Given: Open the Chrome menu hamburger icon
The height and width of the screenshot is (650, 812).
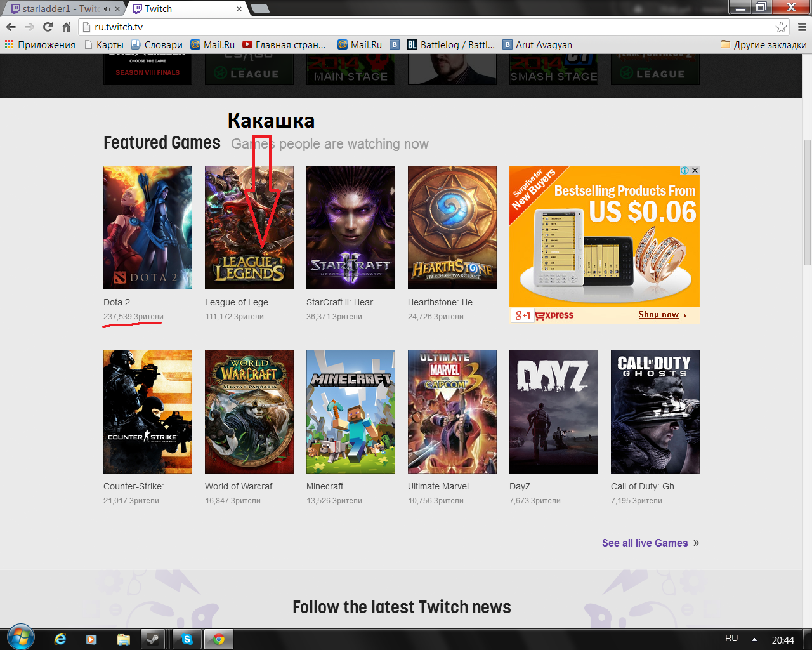Looking at the screenshot, I should tap(802, 27).
